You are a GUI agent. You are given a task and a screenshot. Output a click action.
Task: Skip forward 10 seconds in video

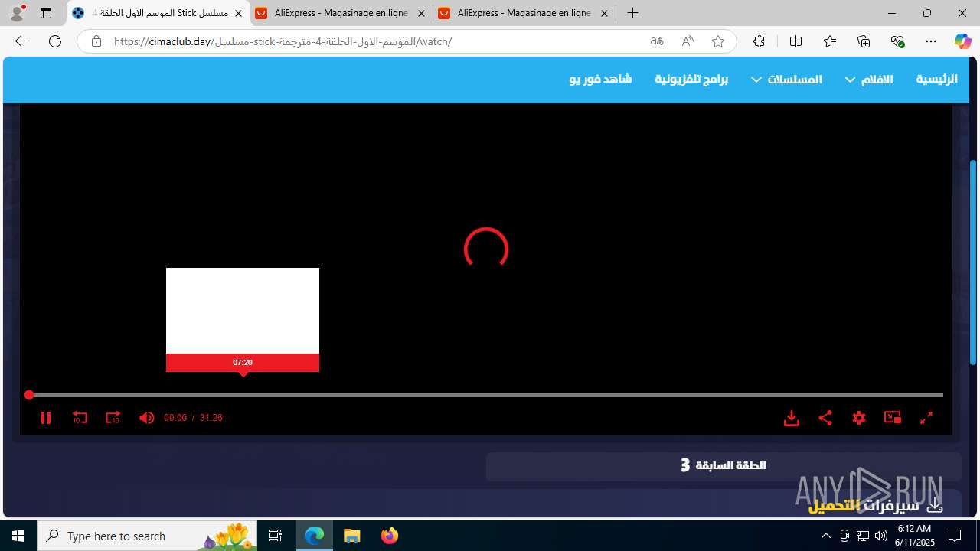click(113, 418)
